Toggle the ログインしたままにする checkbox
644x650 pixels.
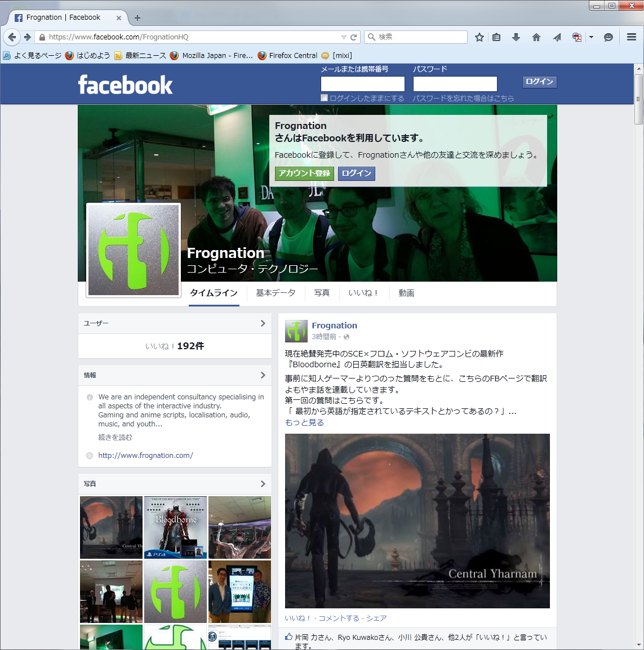325,98
